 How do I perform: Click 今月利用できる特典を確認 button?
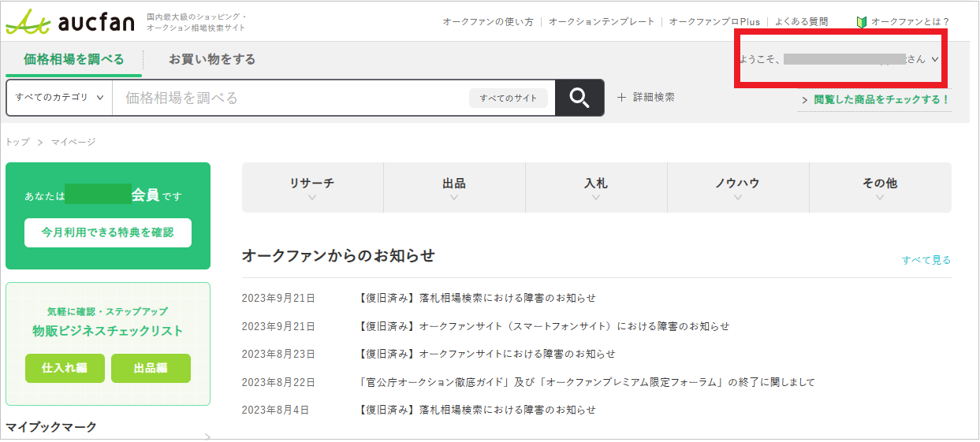pyautogui.click(x=108, y=233)
